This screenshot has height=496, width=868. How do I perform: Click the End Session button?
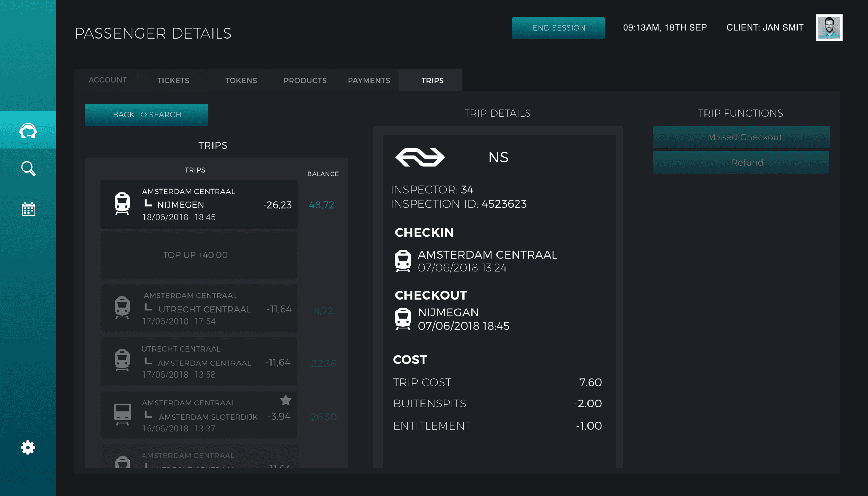point(558,28)
